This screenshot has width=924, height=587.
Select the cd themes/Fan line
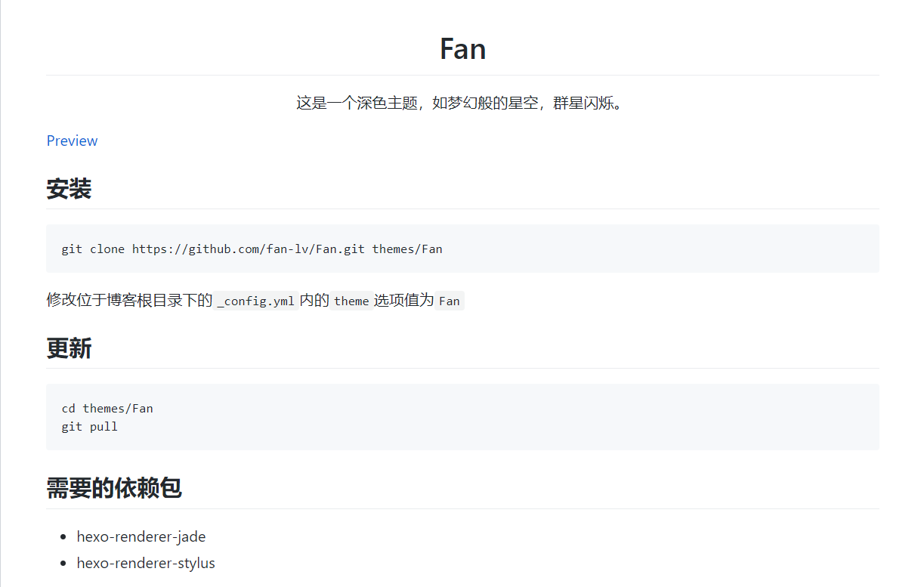pos(107,408)
